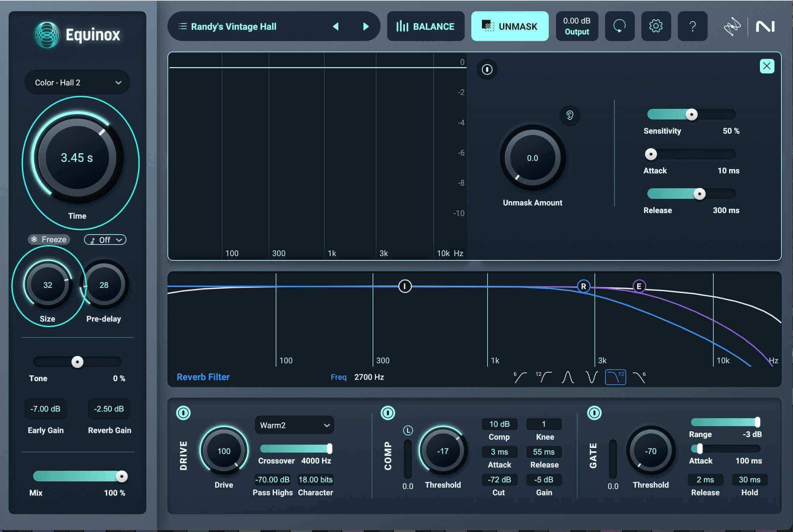
Task: Switch to the BALANCE tab
Action: 426,26
